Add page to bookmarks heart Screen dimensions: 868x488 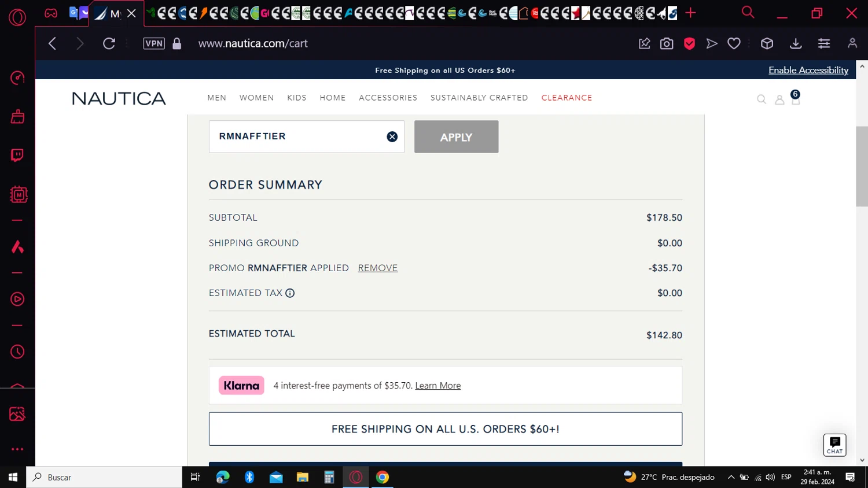pos(734,43)
